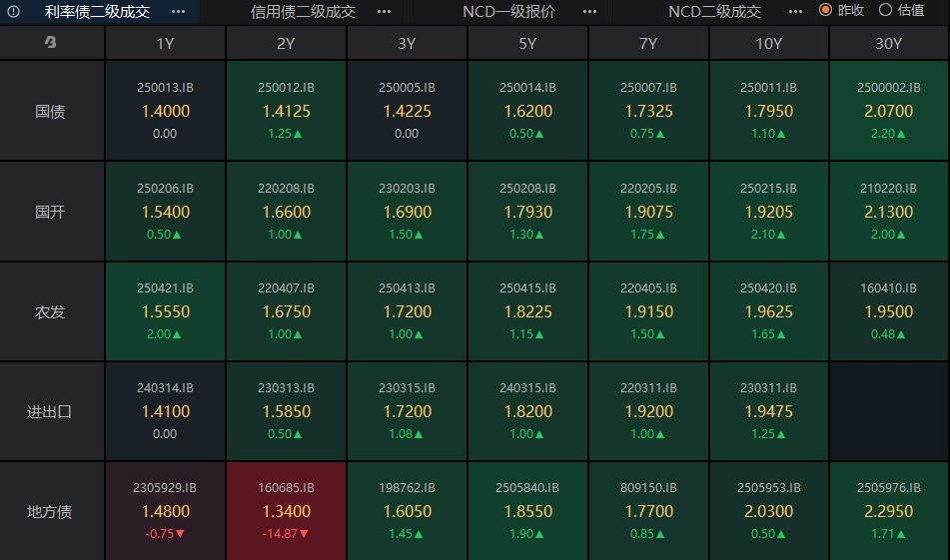Open bond cell 230203.IB

point(407,212)
